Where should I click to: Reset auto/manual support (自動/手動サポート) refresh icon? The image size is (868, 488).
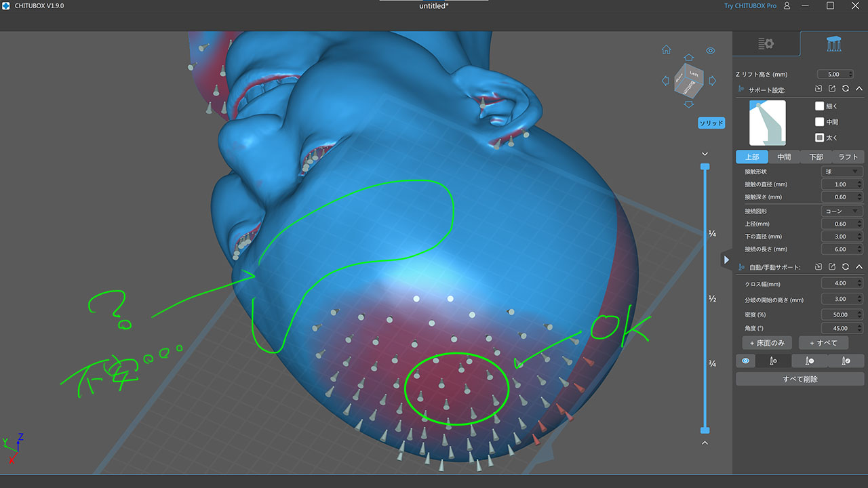[x=846, y=267]
